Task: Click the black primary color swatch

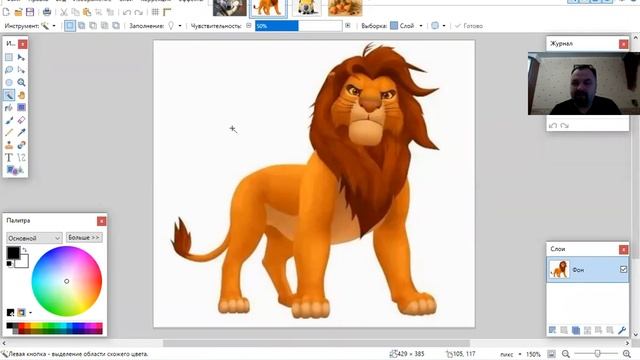Action: 13,253
